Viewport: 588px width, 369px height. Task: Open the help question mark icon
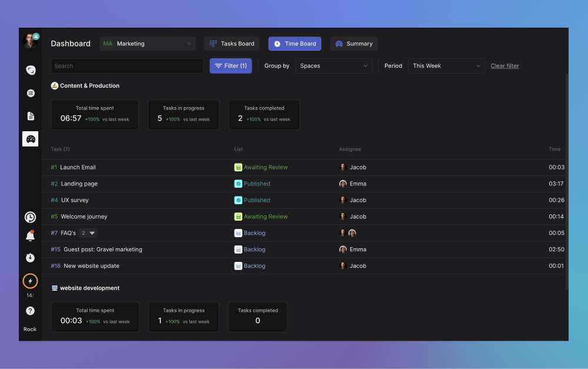30,311
